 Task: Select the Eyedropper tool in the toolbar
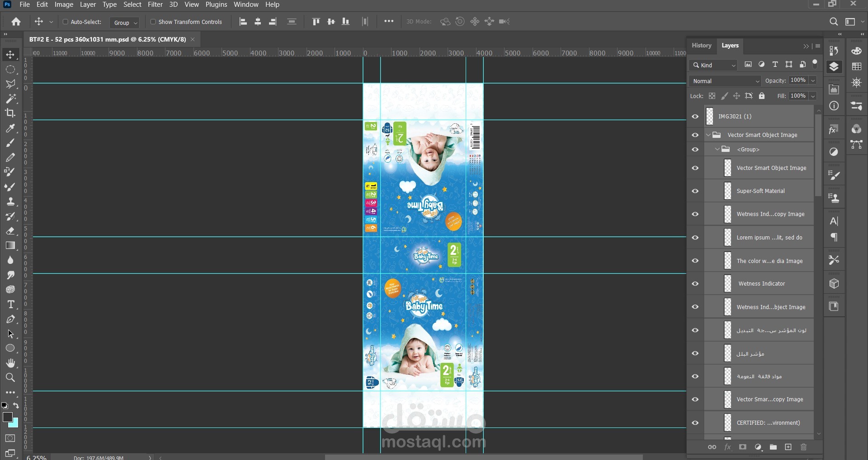(x=10, y=128)
